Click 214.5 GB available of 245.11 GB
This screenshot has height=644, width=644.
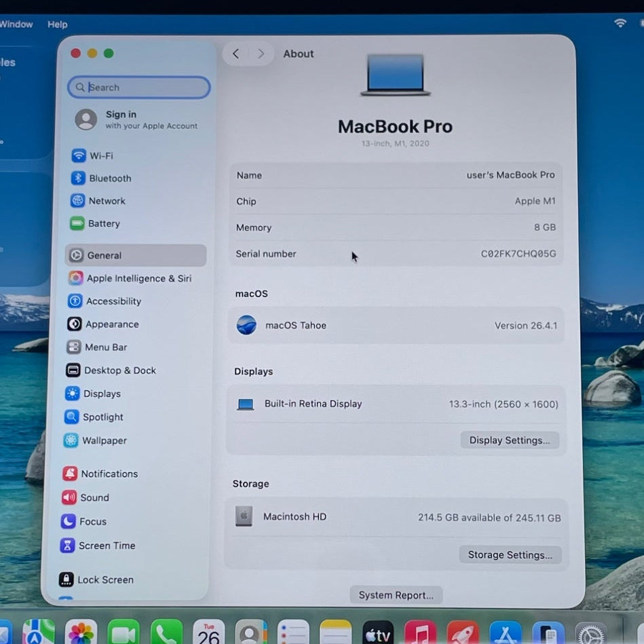tap(489, 518)
